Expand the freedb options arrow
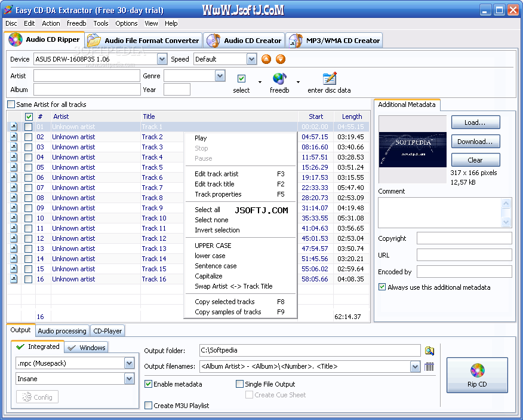Image resolution: width=523 pixels, height=420 pixels. 298,82
